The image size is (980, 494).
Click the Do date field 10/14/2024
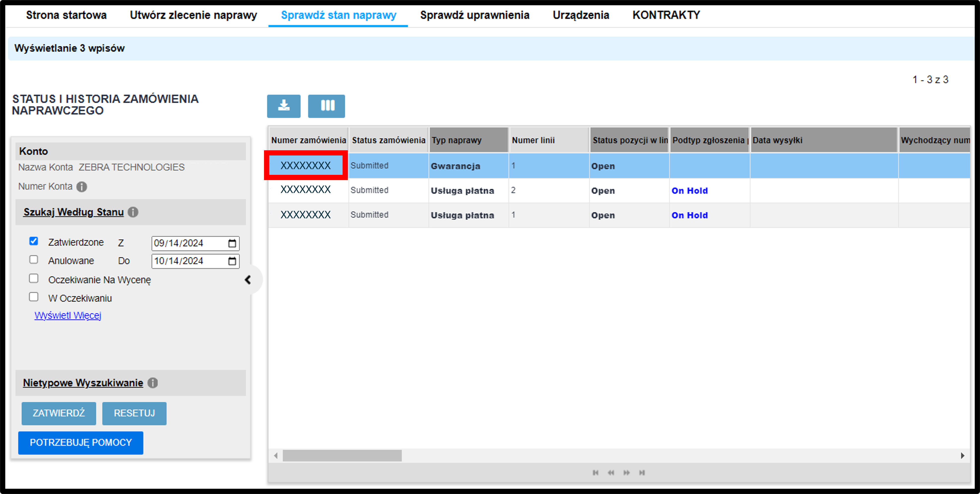(x=196, y=261)
